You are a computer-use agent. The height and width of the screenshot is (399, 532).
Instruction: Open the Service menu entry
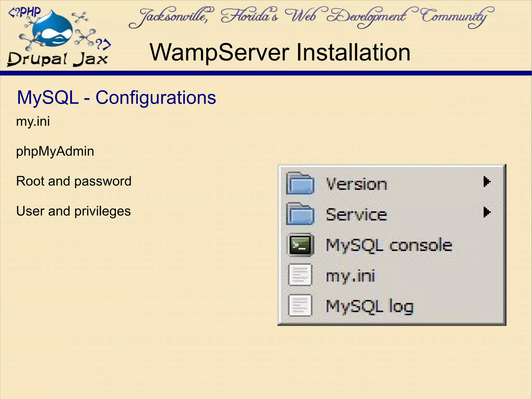click(391, 214)
